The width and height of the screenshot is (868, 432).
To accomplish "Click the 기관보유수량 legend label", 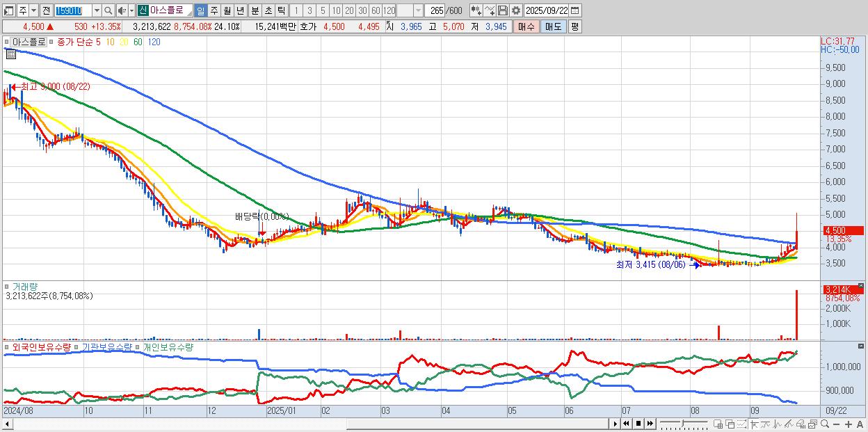I will pyautogui.click(x=106, y=346).
